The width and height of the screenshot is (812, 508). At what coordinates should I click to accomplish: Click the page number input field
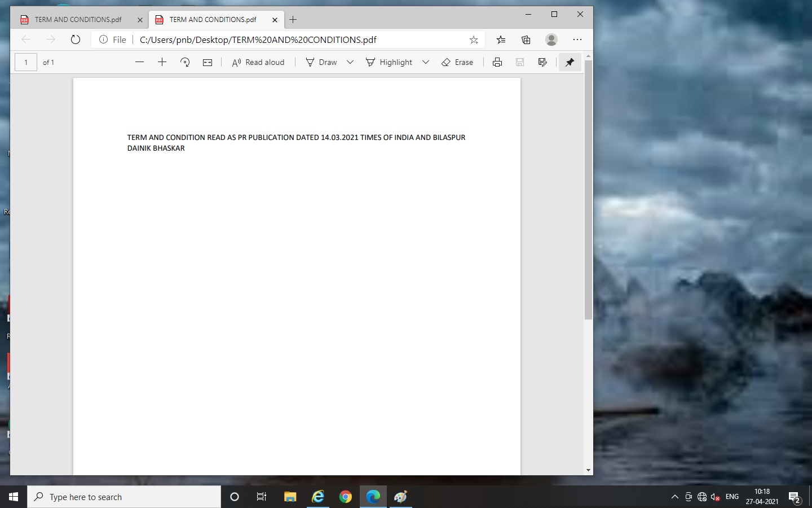click(x=26, y=62)
